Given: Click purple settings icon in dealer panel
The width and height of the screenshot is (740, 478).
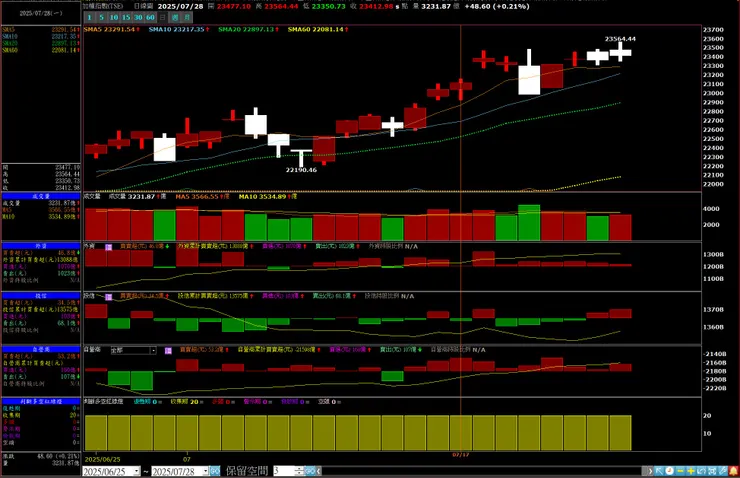Looking at the screenshot, I should 168,351.
